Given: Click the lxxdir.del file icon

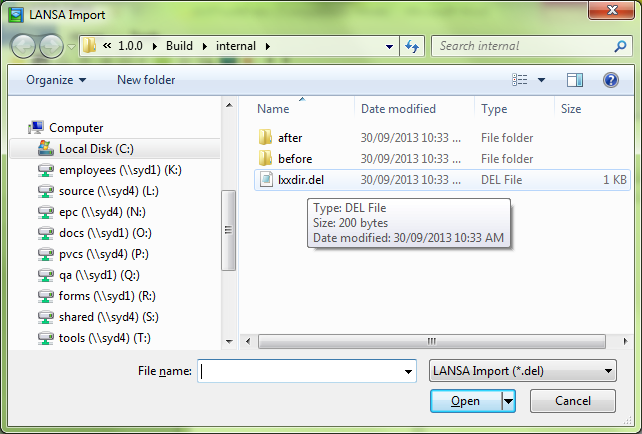Looking at the screenshot, I should 267,179.
